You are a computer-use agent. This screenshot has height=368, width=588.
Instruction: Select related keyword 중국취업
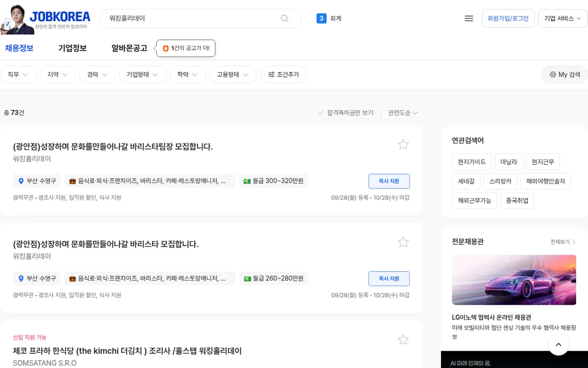click(517, 201)
